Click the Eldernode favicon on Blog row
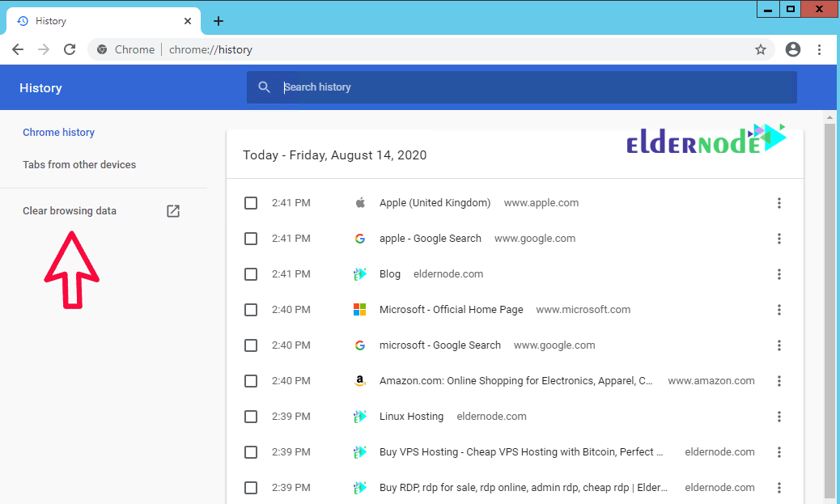Image resolution: width=840 pixels, height=504 pixels. (360, 274)
